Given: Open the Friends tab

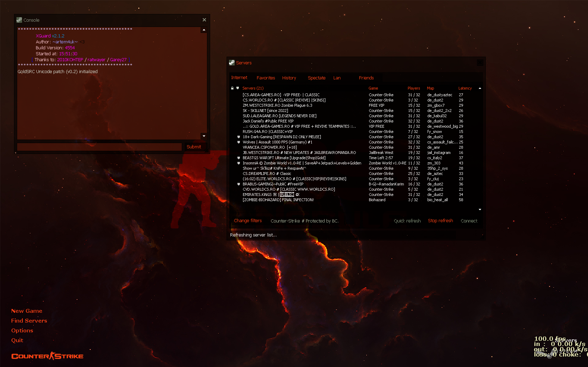Looking at the screenshot, I should (366, 78).
